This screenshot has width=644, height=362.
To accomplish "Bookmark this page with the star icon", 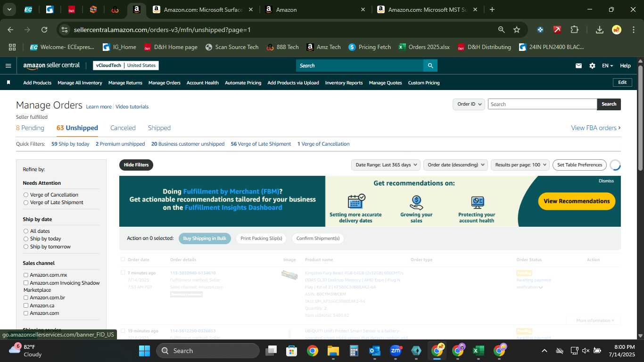I will pyautogui.click(x=517, y=30).
